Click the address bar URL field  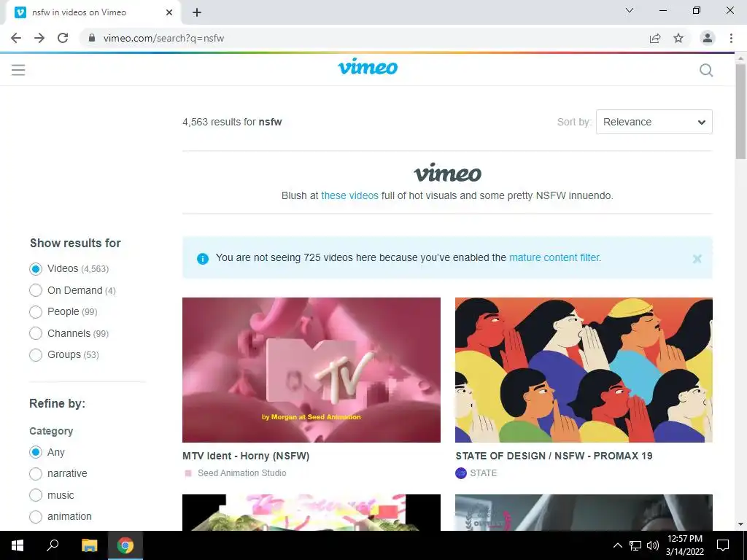point(362,38)
